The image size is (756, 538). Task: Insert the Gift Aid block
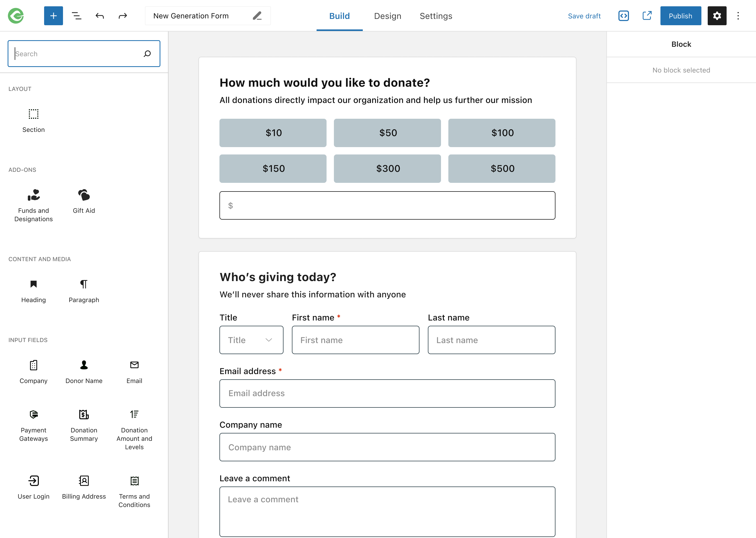pos(84,201)
